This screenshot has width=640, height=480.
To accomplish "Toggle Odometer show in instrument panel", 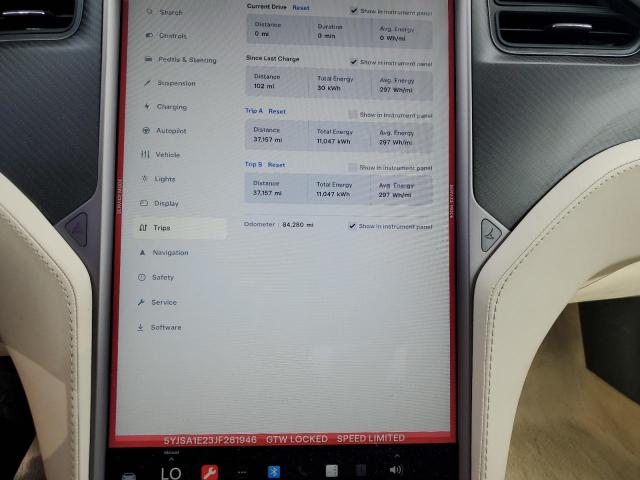I will pyautogui.click(x=352, y=226).
